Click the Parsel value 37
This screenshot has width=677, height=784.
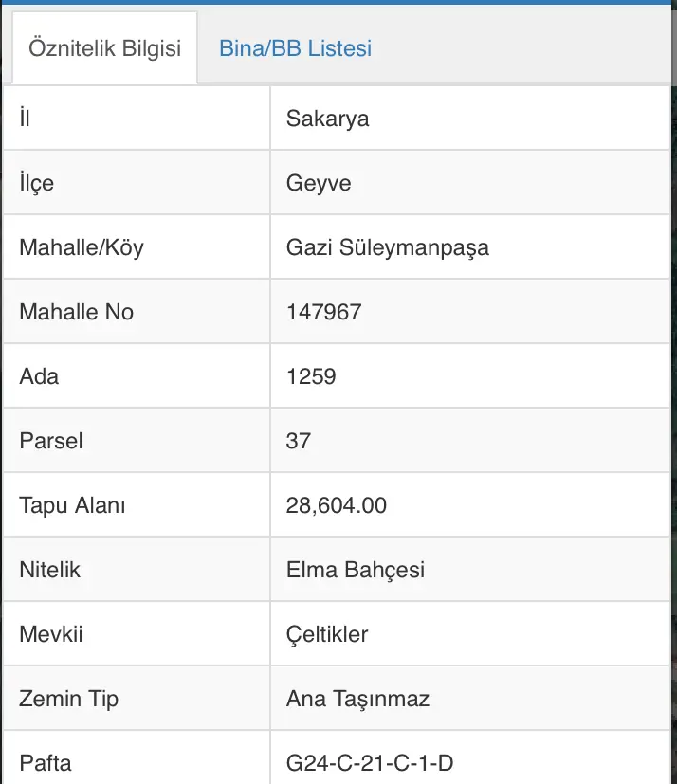pyautogui.click(x=299, y=441)
